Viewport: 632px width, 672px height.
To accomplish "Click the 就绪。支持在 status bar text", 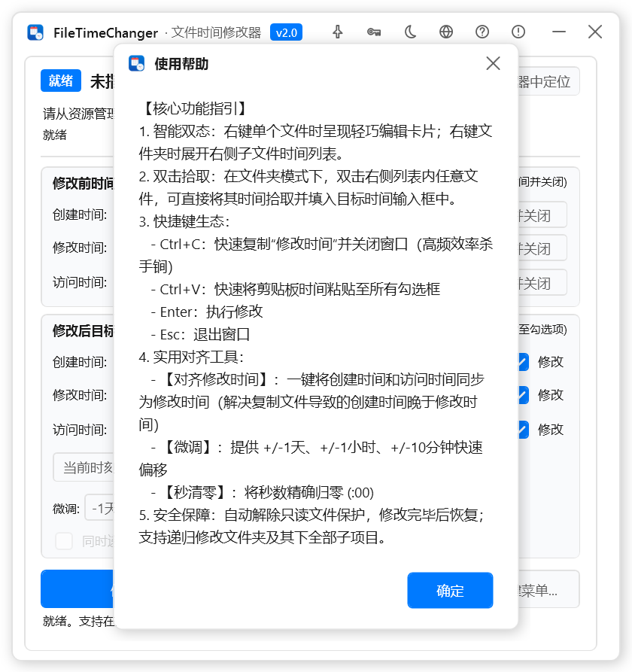I will pyautogui.click(x=78, y=621).
